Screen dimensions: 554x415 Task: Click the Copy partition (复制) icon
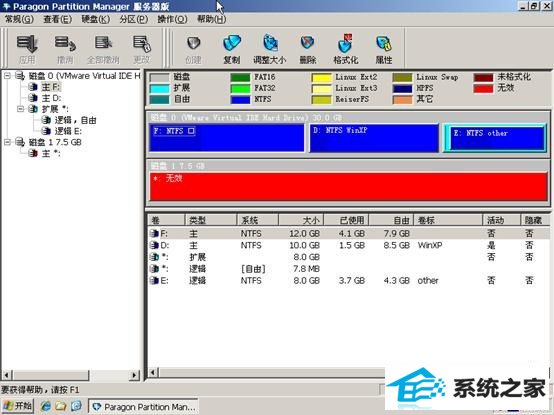(232, 49)
